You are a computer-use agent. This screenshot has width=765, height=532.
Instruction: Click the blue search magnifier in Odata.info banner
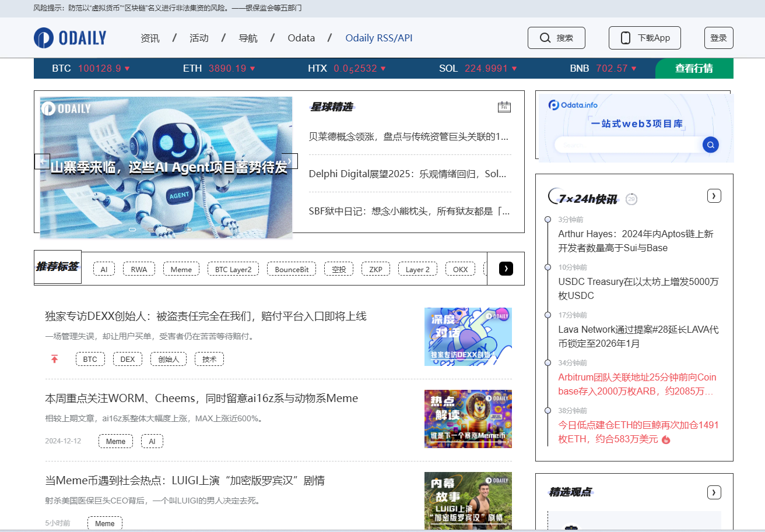point(710,145)
